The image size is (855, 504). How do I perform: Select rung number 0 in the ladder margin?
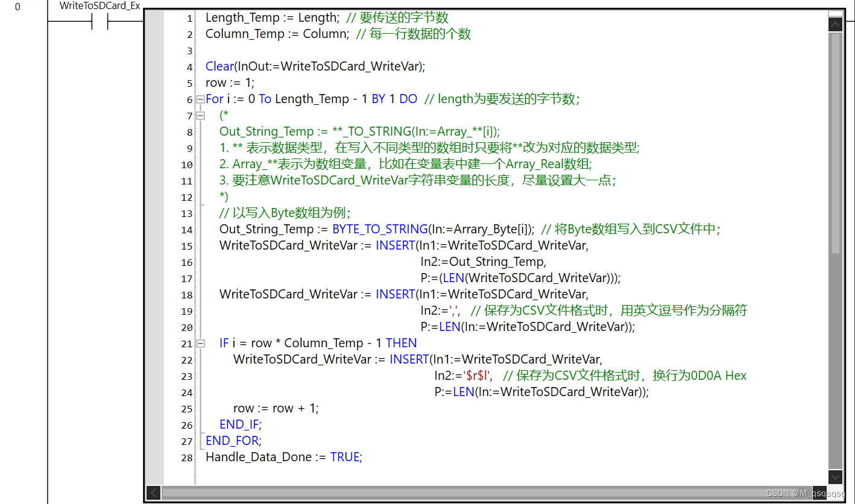[x=17, y=7]
